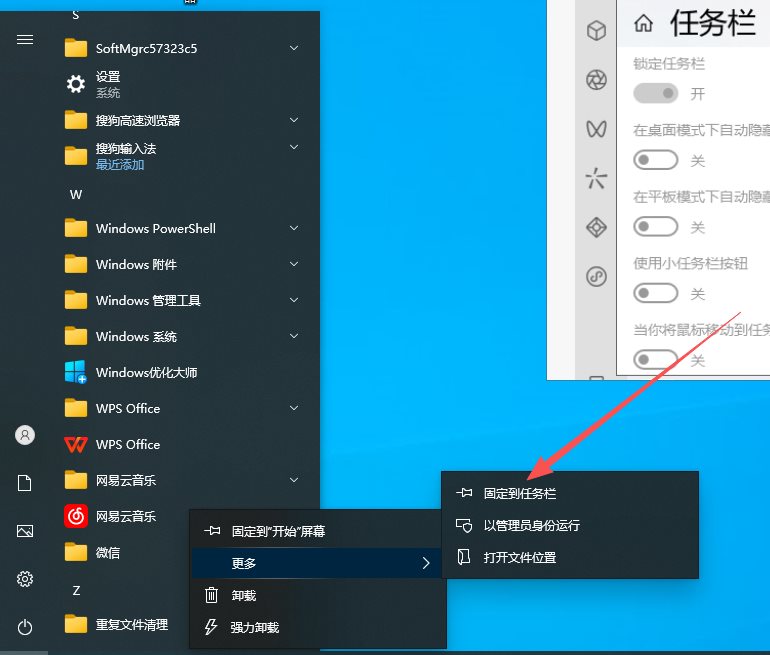
Task: Expand 搜狗输入法 folder chevron
Action: point(294,147)
